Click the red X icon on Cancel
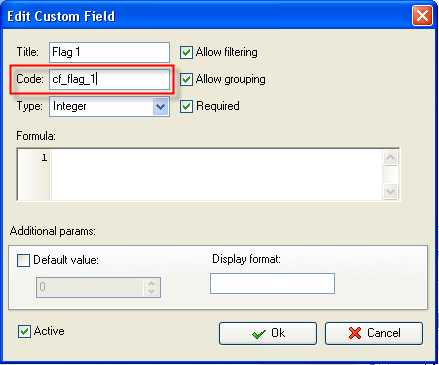This screenshot has height=365, width=439. pyautogui.click(x=355, y=333)
